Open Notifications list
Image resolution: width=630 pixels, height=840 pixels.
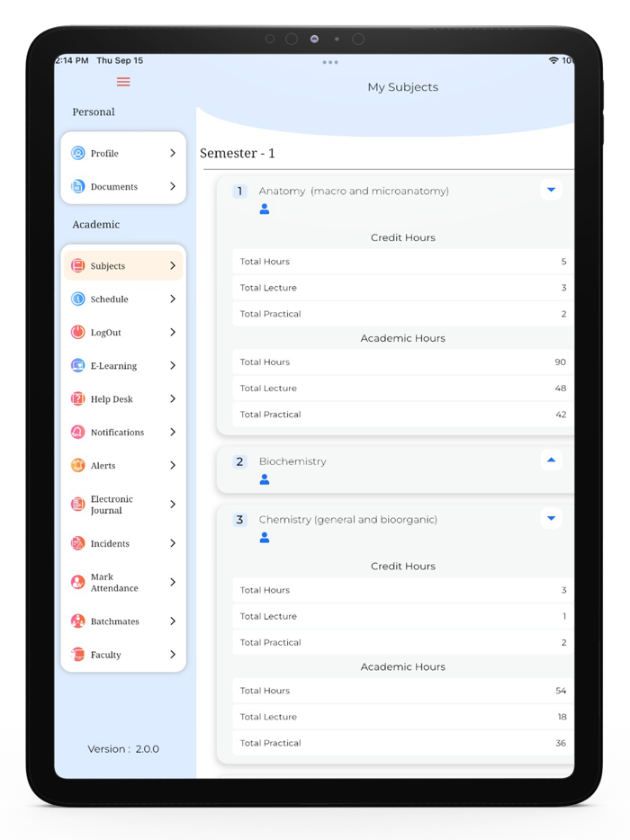(x=123, y=432)
